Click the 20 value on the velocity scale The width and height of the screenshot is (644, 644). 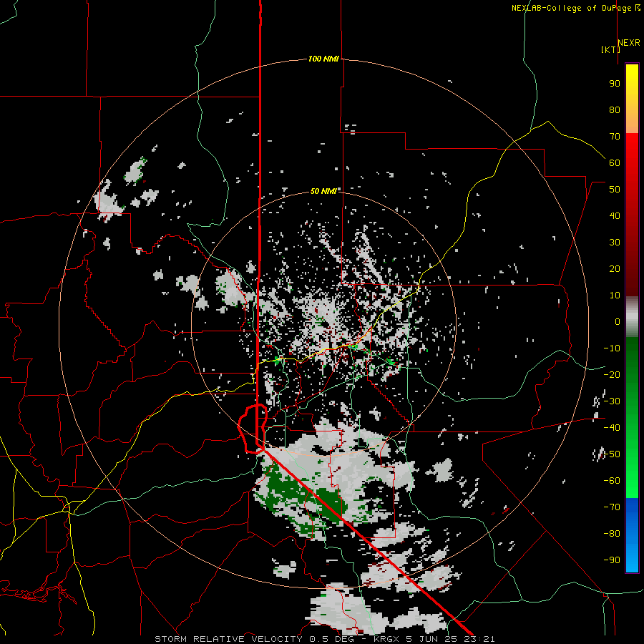pyautogui.click(x=615, y=269)
